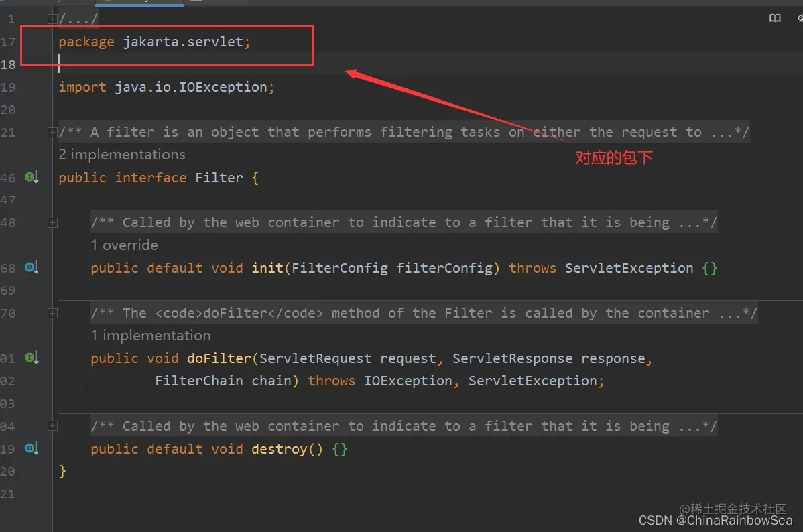
Task: Toggle Reader Mode book icon
Action: coord(775,19)
